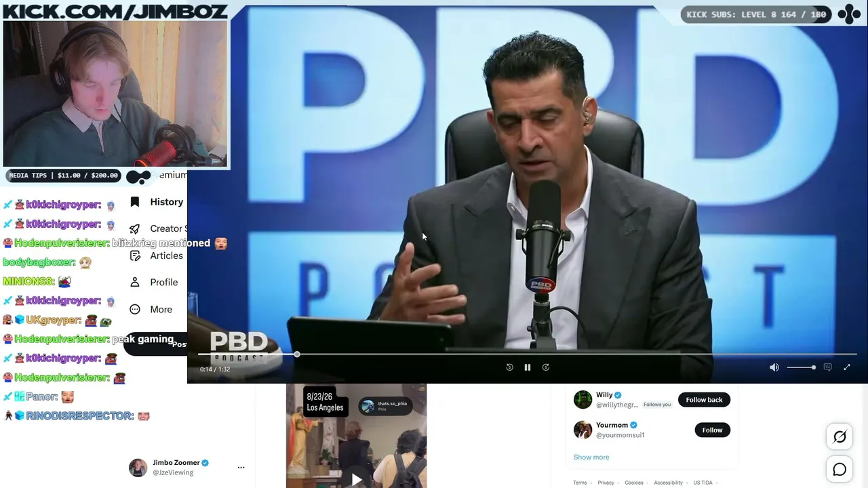Click the Profile person icon

135,282
